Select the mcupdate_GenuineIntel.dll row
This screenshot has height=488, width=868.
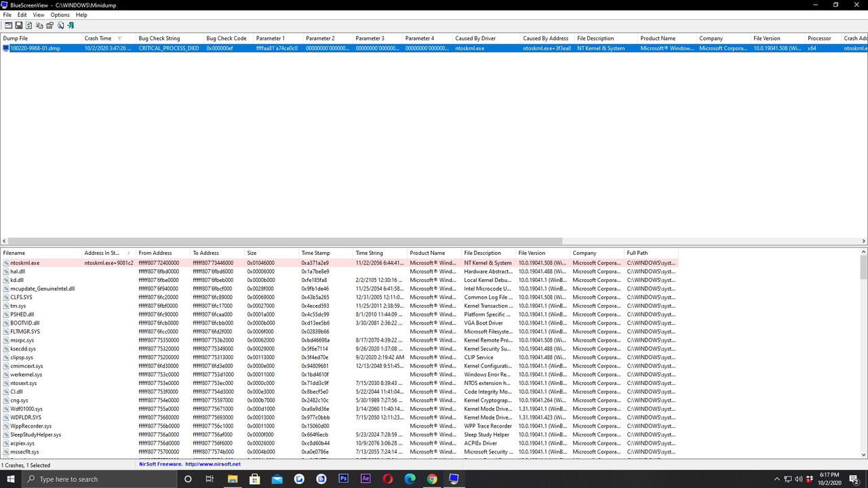click(x=339, y=289)
